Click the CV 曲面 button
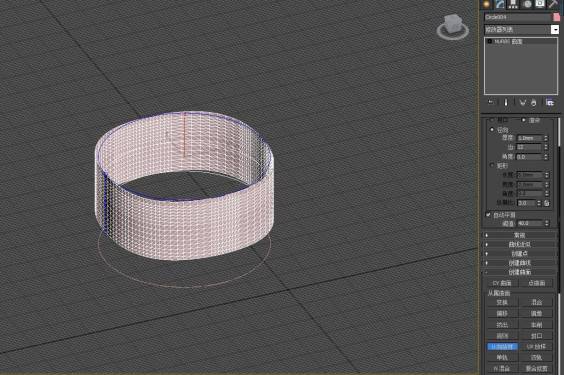The image size is (564, 375). (x=502, y=283)
